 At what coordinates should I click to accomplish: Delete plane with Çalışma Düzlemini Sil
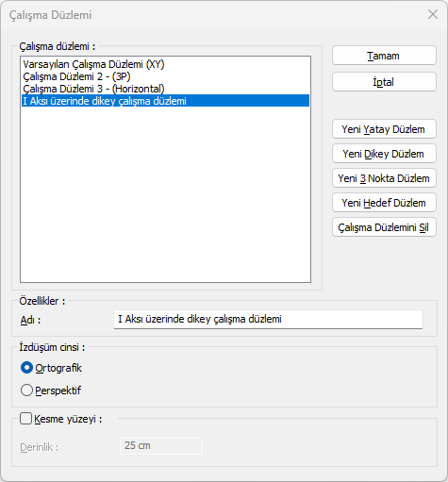pos(384,227)
